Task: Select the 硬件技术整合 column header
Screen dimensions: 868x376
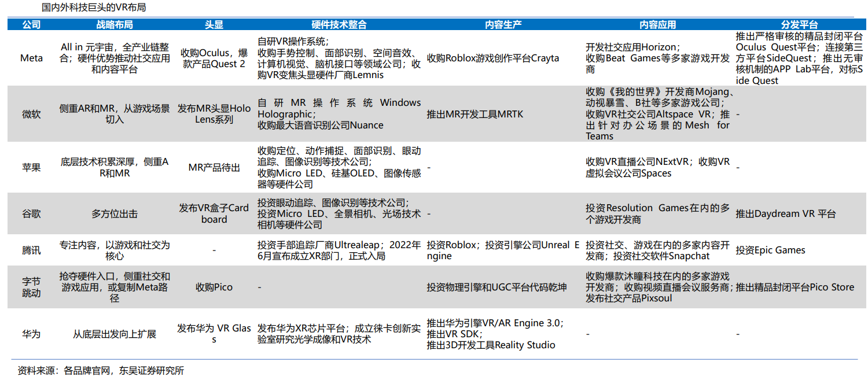Action: (339, 24)
